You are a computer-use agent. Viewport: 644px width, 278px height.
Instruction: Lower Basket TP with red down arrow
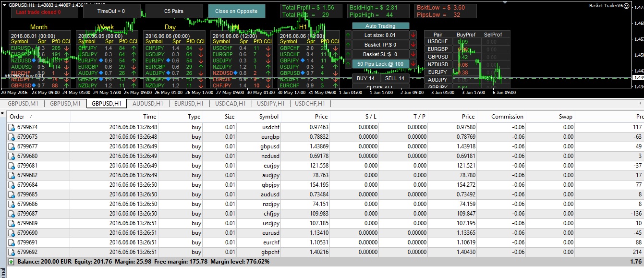tap(413, 45)
